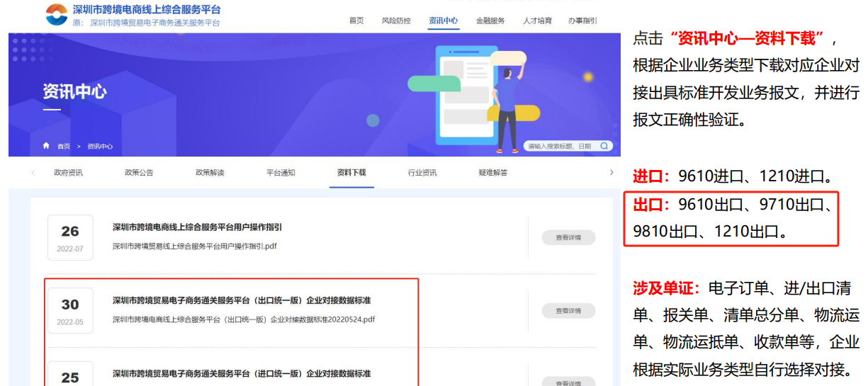The image size is (868, 386).
Task: Open 深圳市跨境电商线上综合服务平台用户操作指引 title
Action: point(197,227)
